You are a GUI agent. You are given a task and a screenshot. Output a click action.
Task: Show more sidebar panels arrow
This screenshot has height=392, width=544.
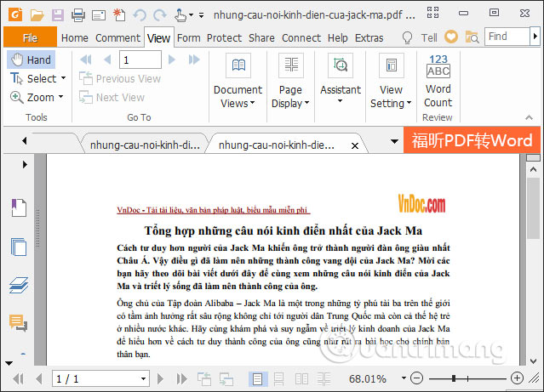[9, 363]
